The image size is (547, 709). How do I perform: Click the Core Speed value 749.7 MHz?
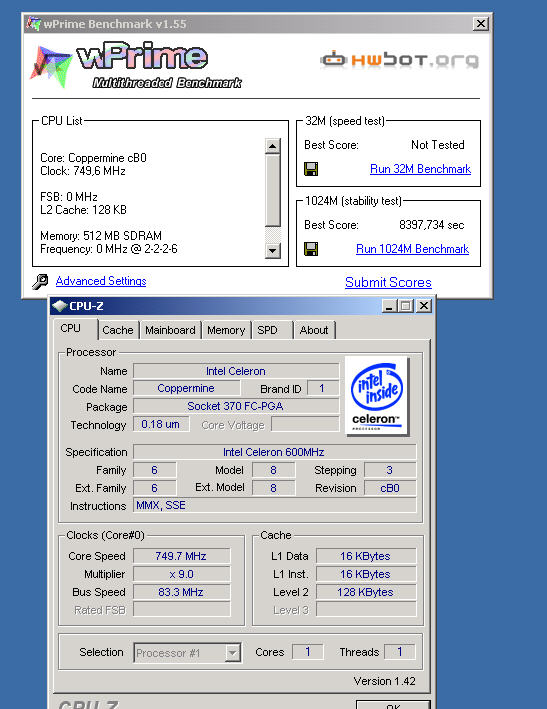point(181,556)
